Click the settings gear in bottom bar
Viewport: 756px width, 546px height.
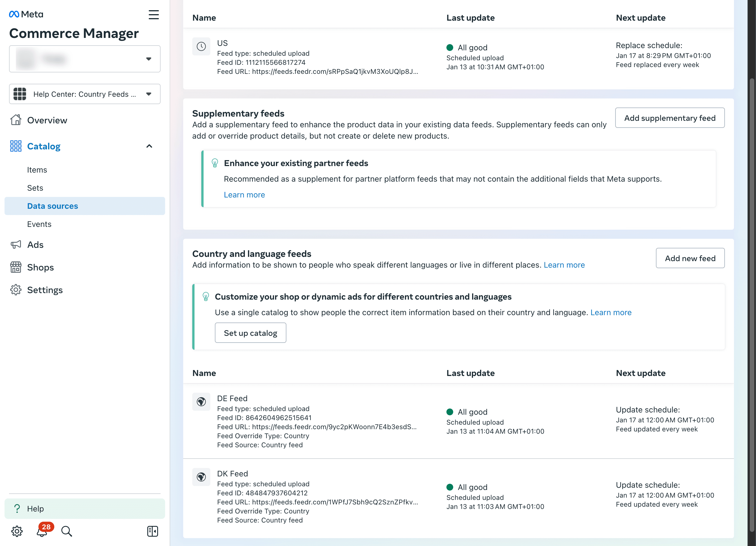coord(16,531)
